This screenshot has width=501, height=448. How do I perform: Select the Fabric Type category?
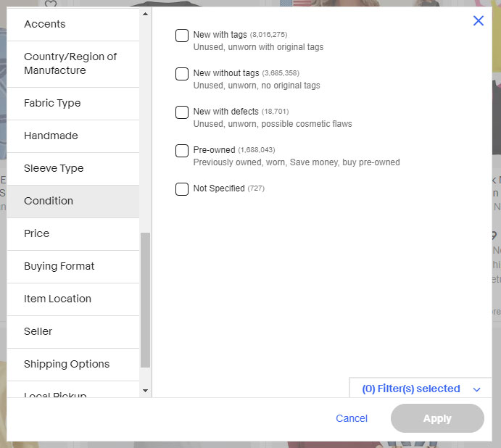click(73, 103)
